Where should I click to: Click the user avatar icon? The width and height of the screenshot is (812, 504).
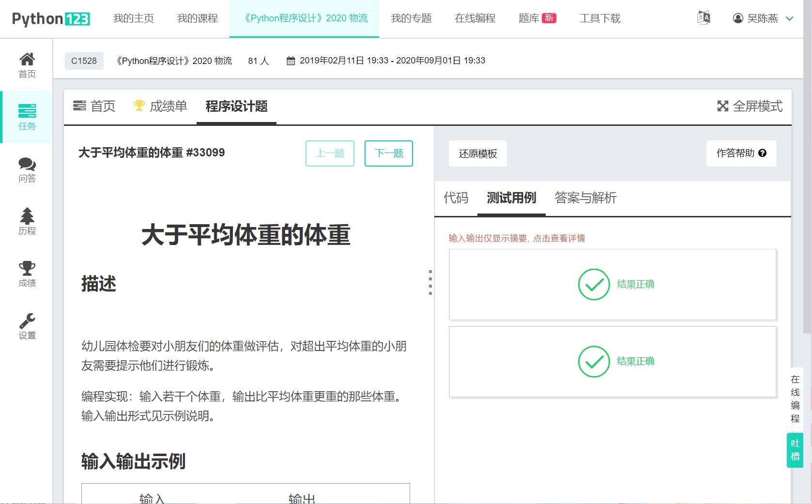(738, 18)
